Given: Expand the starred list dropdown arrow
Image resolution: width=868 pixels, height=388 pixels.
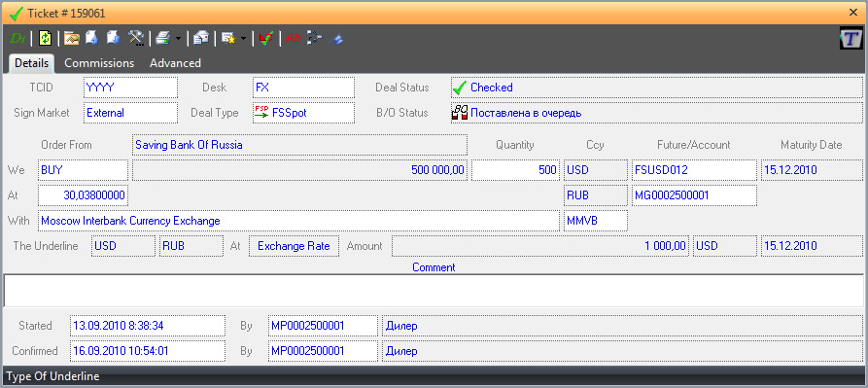Looking at the screenshot, I should [244, 39].
